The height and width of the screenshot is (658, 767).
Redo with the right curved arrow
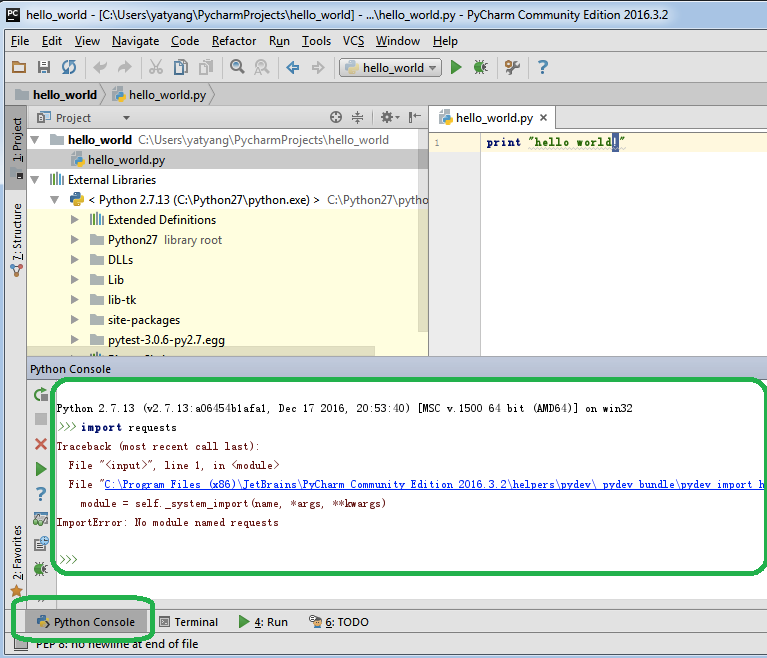pos(125,67)
